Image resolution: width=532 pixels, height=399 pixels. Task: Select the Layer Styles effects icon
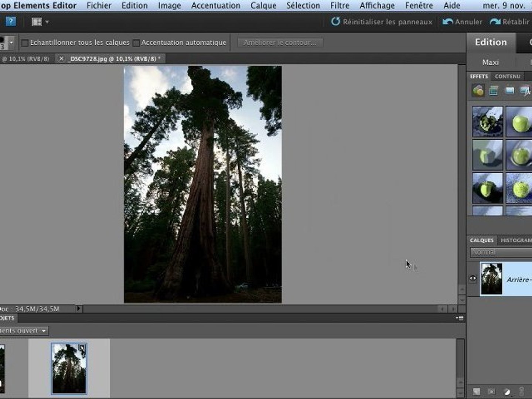(494, 91)
